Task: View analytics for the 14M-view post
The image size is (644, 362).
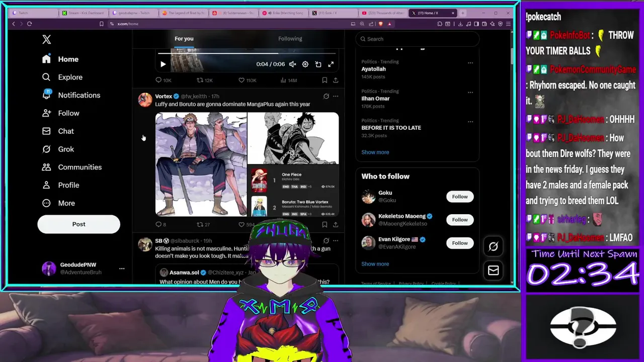Action: point(288,80)
